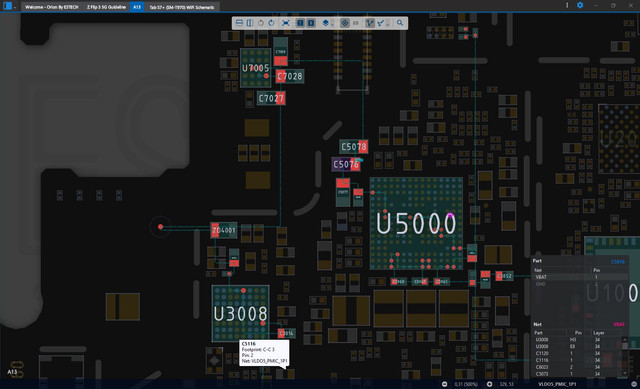Click capacitor C5052 near U5000
Viewport: 640px width, 389px height.
(504, 276)
